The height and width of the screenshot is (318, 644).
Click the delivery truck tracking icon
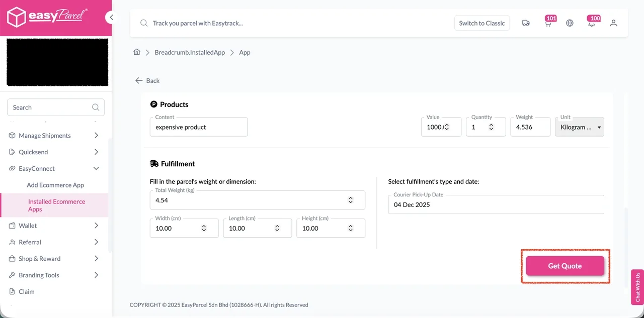[526, 23]
